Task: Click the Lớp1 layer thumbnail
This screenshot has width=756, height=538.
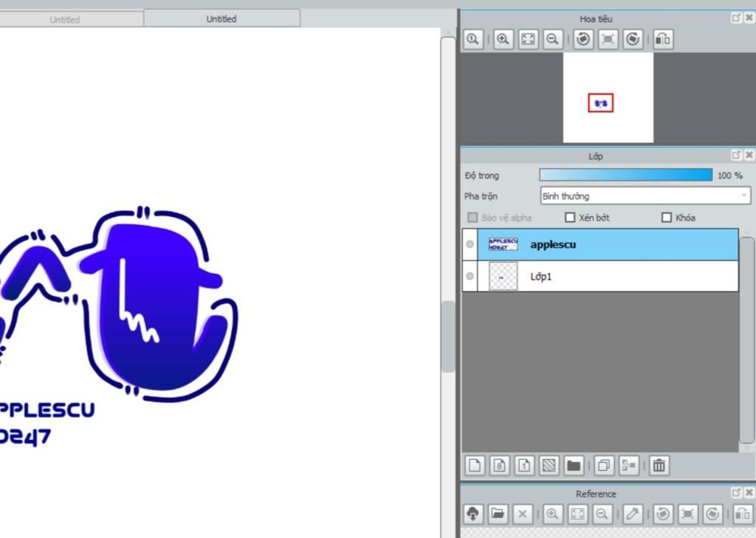Action: click(503, 276)
